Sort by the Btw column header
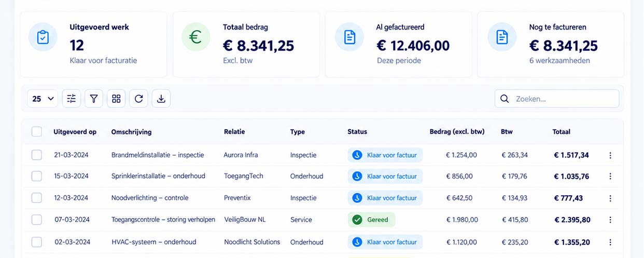644x258 pixels. 507,132
